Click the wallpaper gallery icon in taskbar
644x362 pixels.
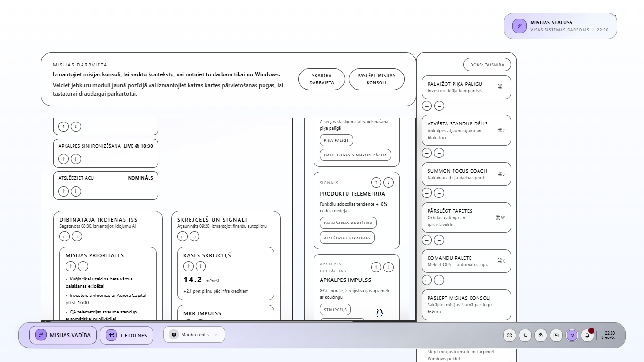click(x=556, y=336)
